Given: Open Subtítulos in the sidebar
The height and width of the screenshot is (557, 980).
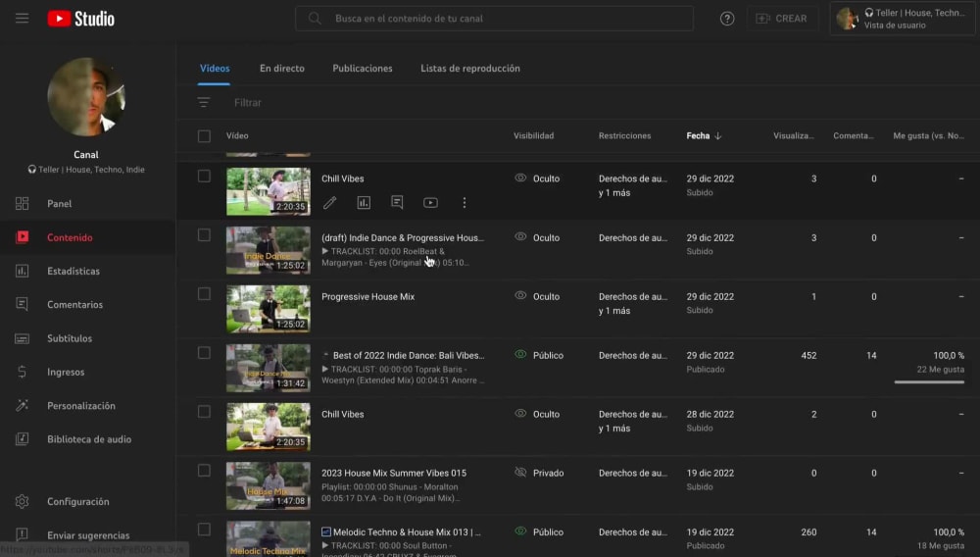Looking at the screenshot, I should tap(87, 339).
